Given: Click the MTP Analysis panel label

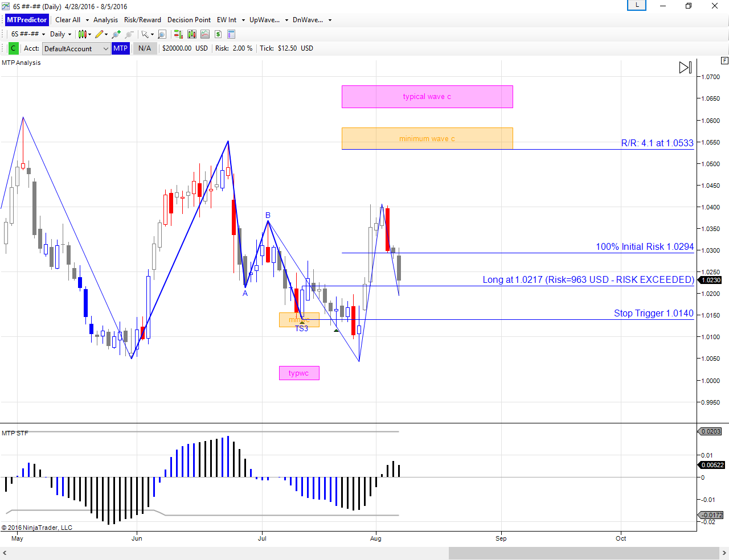Looking at the screenshot, I should tap(21, 63).
